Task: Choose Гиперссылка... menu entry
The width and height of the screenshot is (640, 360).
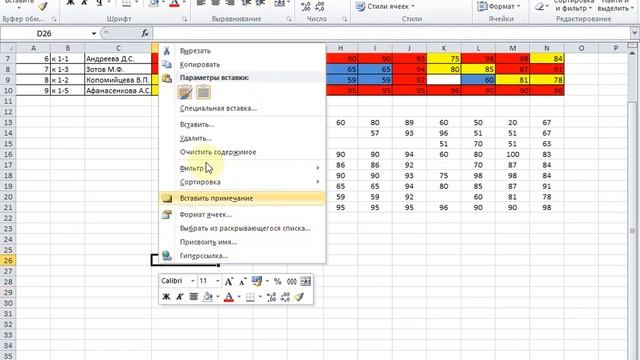Action: [242, 256]
